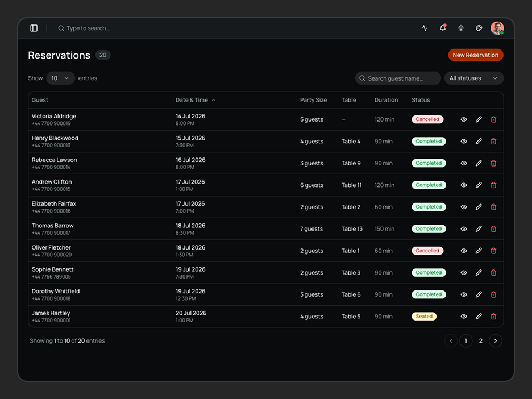
Task: Delete Oliver Fletcher reservation
Action: 494,251
